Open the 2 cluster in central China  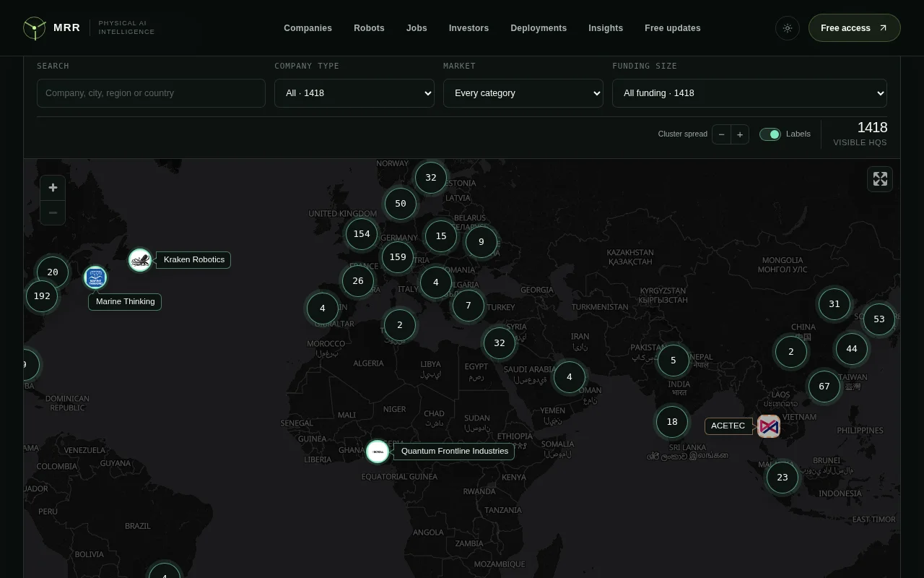click(791, 352)
